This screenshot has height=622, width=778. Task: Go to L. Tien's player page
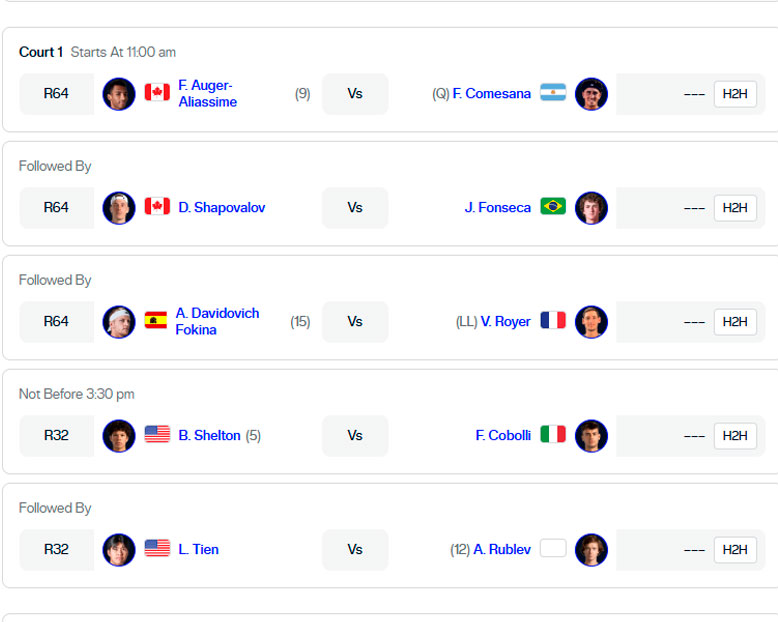(x=198, y=550)
